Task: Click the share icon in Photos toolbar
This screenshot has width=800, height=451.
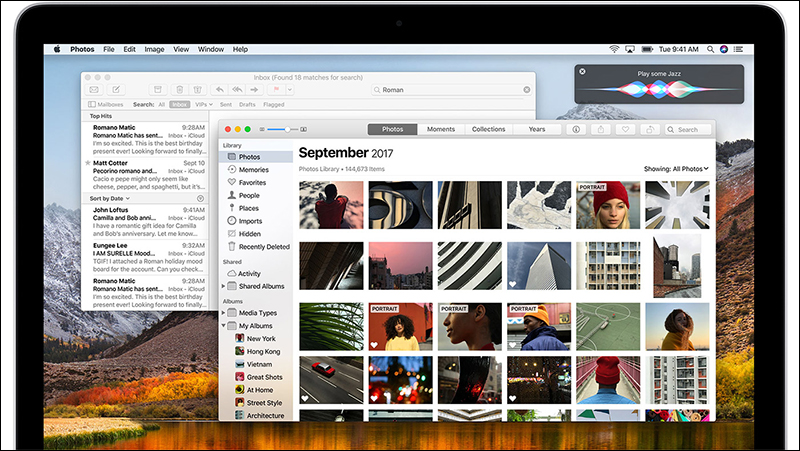Action: coord(601,130)
